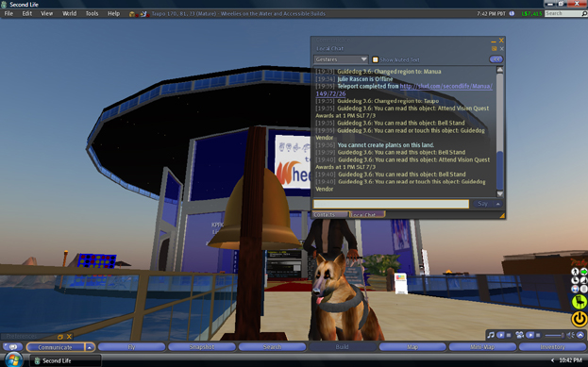Click the green chair sit HUD icon
Viewport: 588px width, 367px height.
(579, 302)
